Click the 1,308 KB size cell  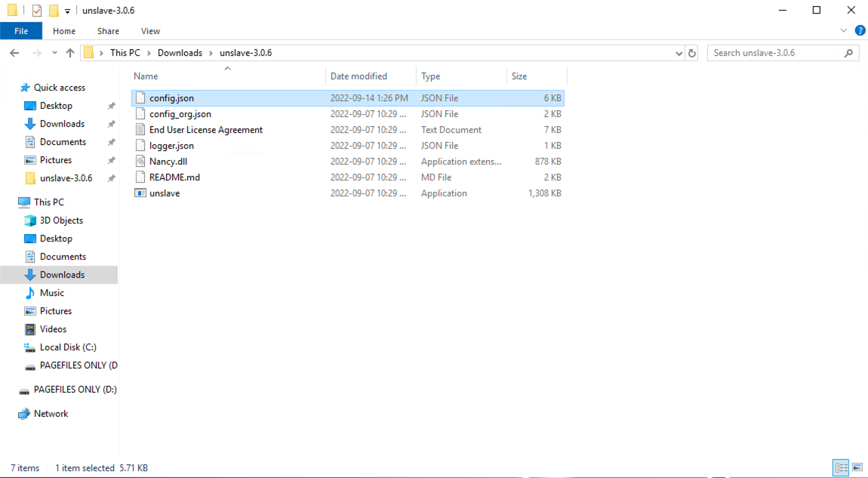point(545,193)
